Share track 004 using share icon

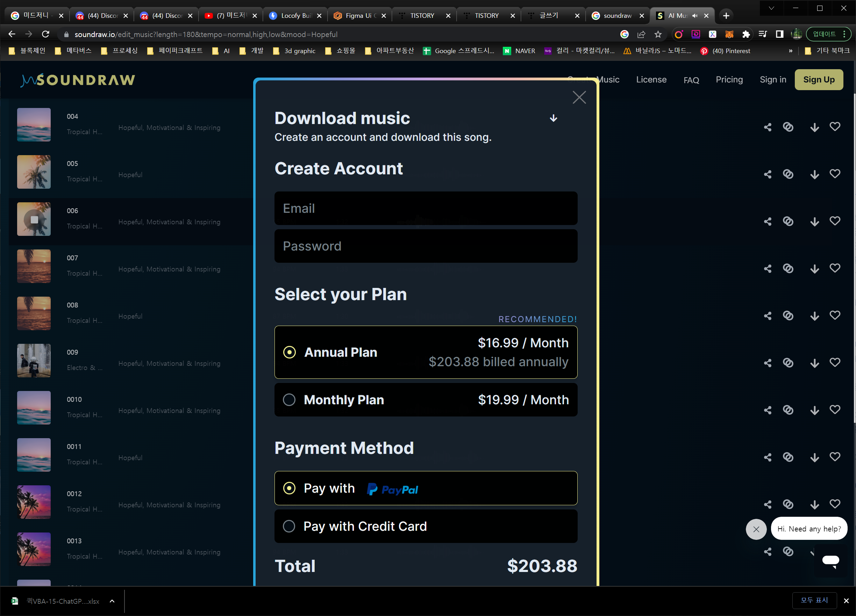click(x=767, y=127)
